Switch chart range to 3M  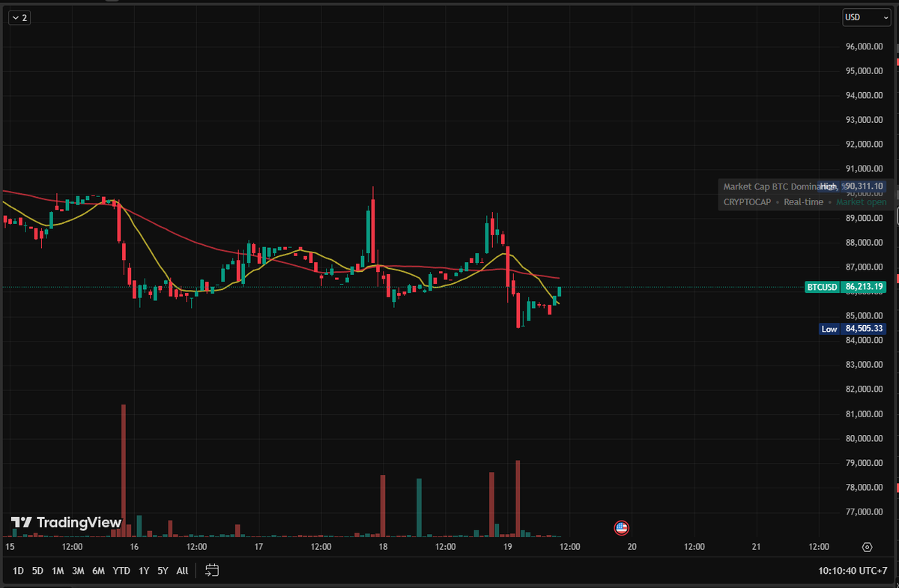[78, 571]
